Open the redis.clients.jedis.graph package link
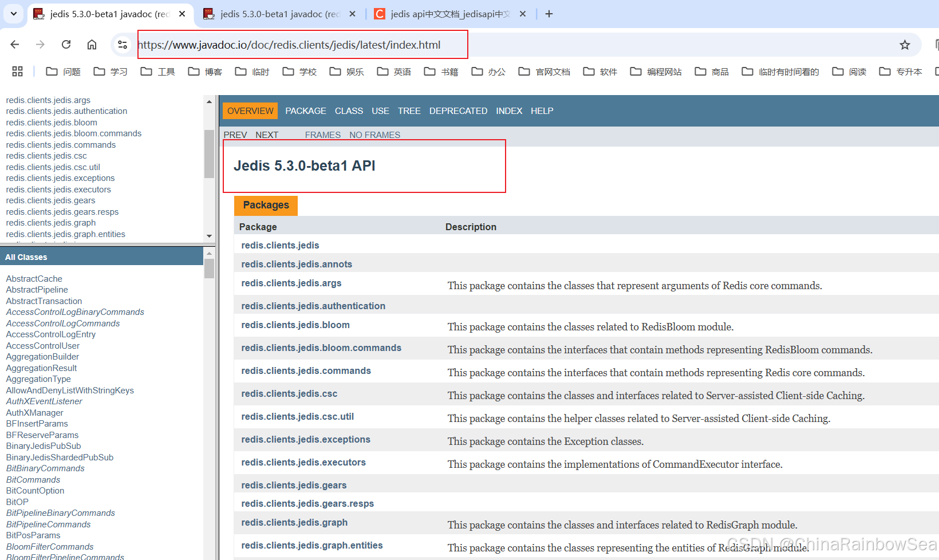 (x=294, y=522)
